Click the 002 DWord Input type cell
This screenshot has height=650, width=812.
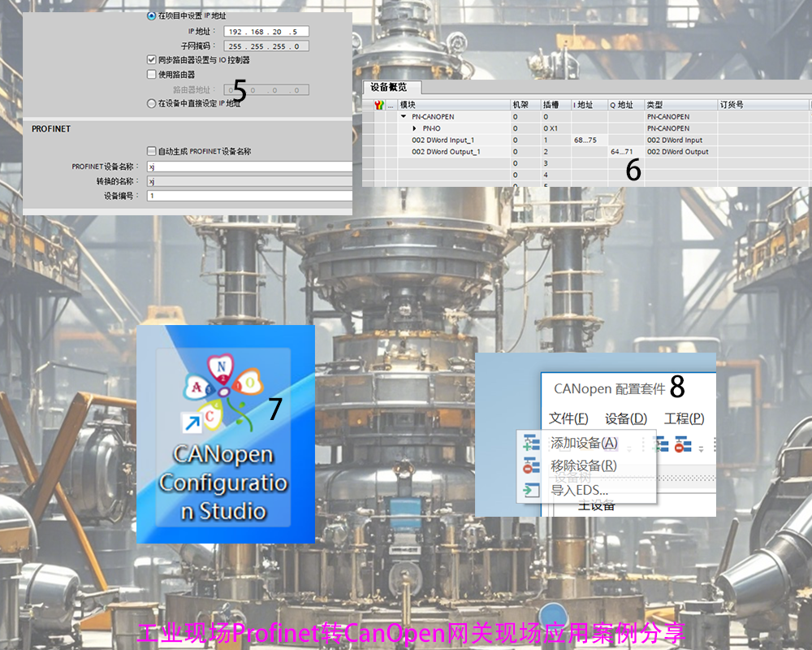coord(680,140)
